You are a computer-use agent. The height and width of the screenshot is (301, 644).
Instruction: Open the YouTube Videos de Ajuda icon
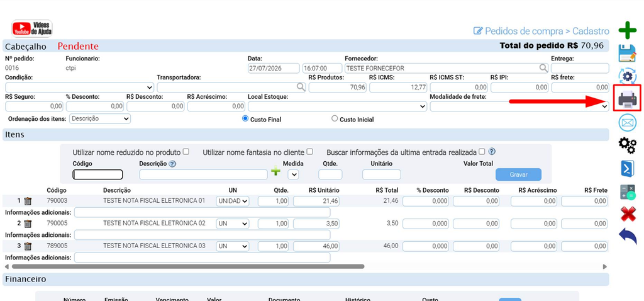coord(32,28)
